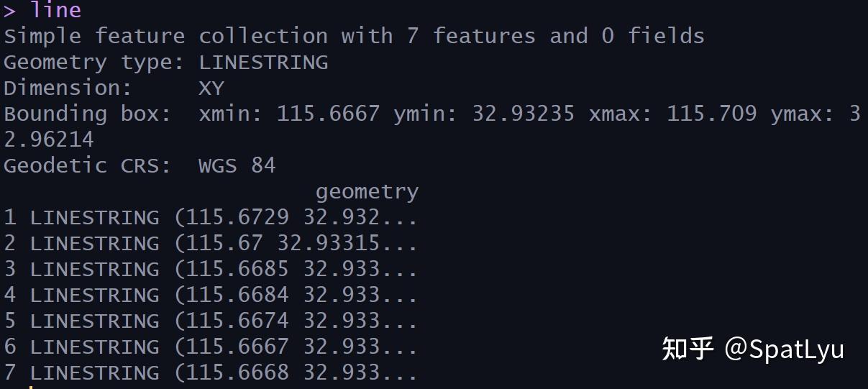Image resolution: width=868 pixels, height=389 pixels.
Task: Select row 3 LINESTRING (115.6685
Action: (x=211, y=269)
